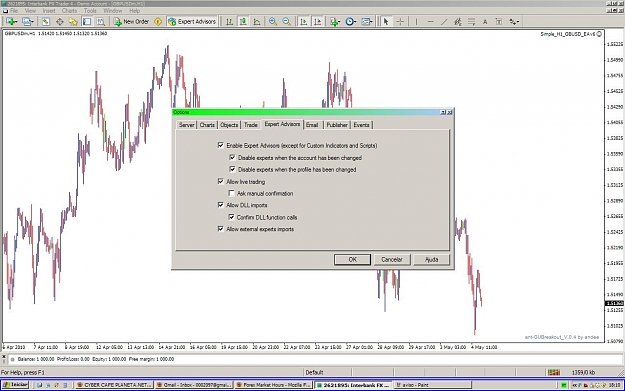
Task: Click the Iniciar start button
Action: pyautogui.click(x=15, y=385)
